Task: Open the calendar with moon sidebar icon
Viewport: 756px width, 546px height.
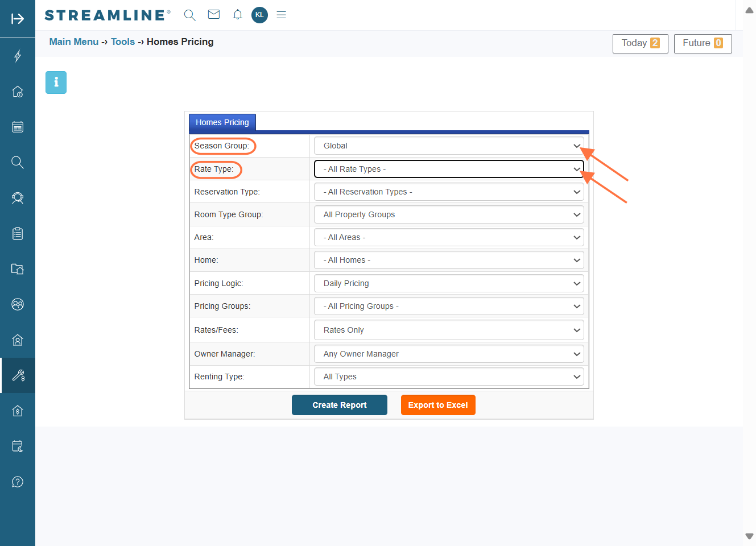Action: (x=18, y=446)
